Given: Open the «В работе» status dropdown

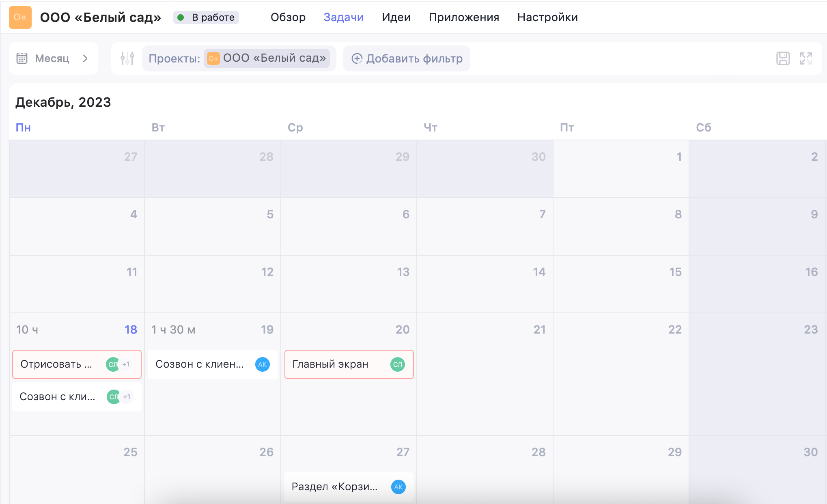Looking at the screenshot, I should tap(206, 17).
